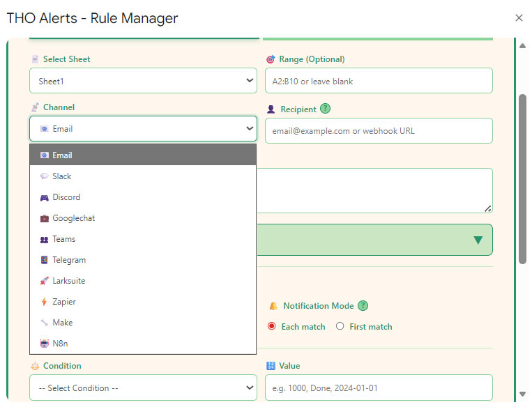
Task: Click the N8n robot icon
Action: [x=45, y=344]
